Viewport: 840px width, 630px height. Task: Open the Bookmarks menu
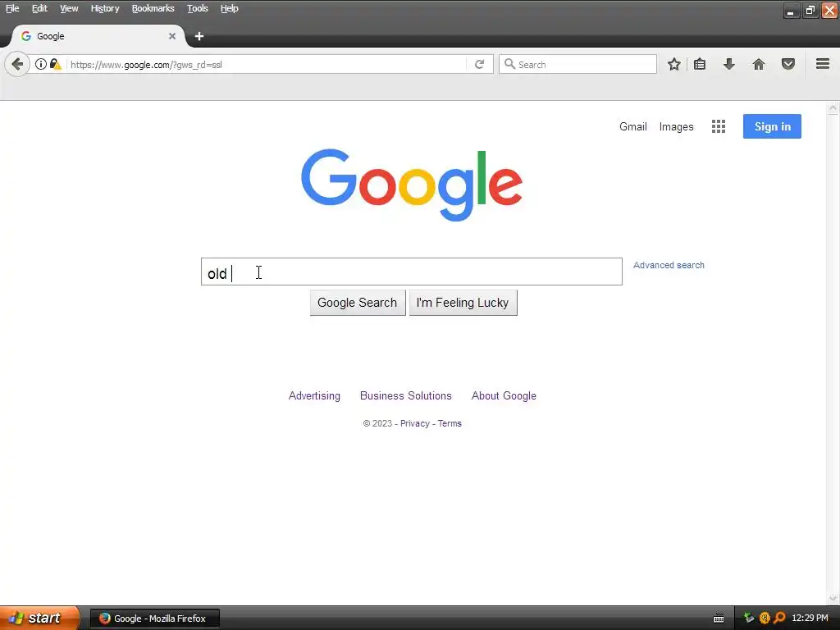[x=153, y=8]
